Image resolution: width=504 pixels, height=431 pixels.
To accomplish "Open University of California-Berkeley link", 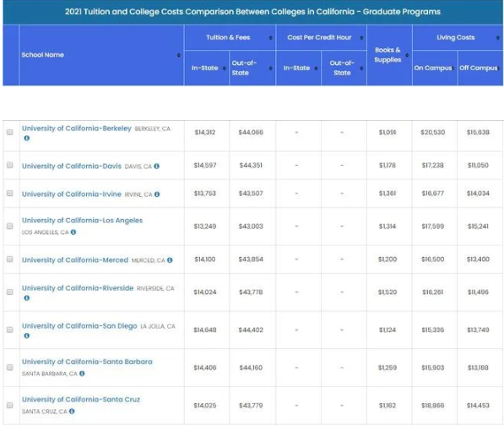I will [77, 128].
